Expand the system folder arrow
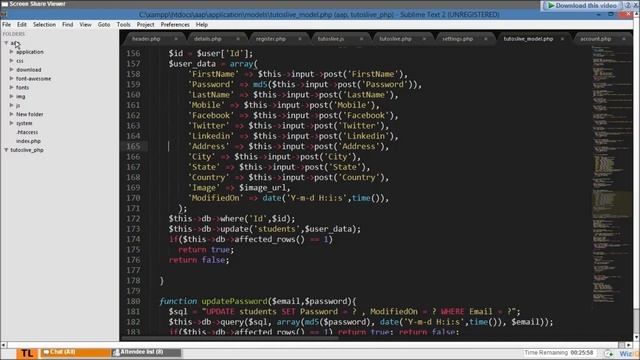 pyautogui.click(x=11, y=122)
